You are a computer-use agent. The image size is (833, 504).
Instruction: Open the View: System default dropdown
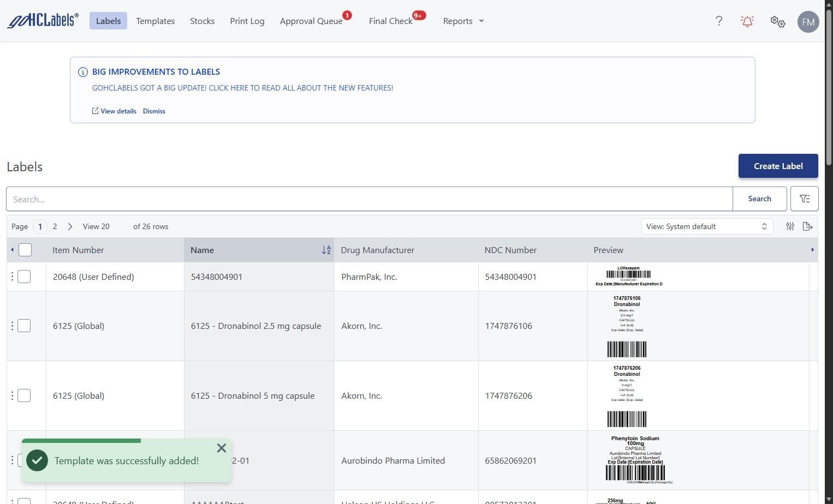pyautogui.click(x=707, y=226)
